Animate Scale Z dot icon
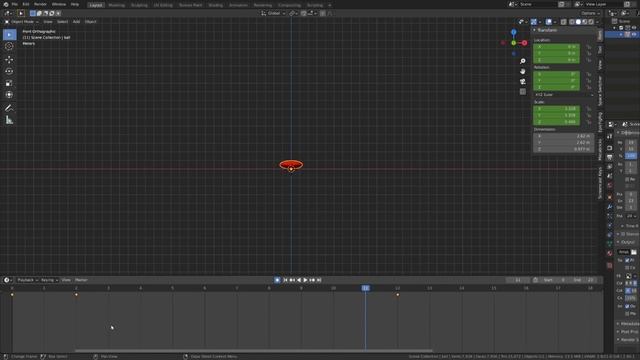 point(588,122)
